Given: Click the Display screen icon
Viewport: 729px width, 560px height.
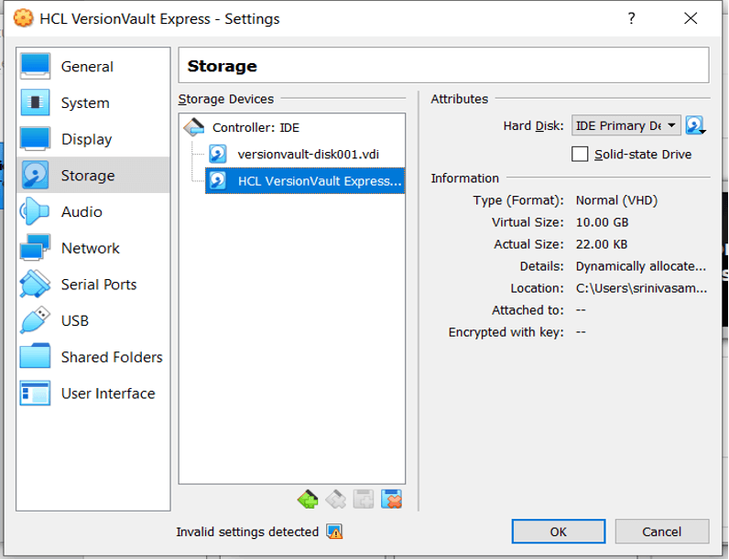Looking at the screenshot, I should pyautogui.click(x=35, y=139).
